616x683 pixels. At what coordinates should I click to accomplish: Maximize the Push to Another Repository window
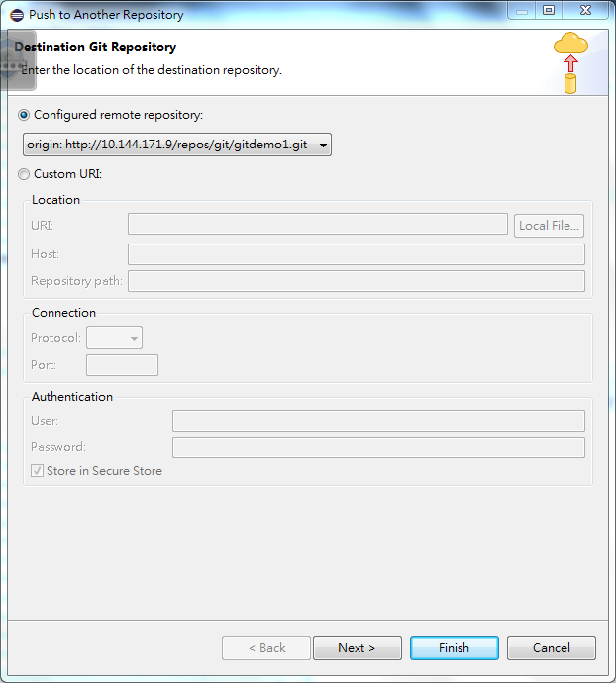pos(549,11)
